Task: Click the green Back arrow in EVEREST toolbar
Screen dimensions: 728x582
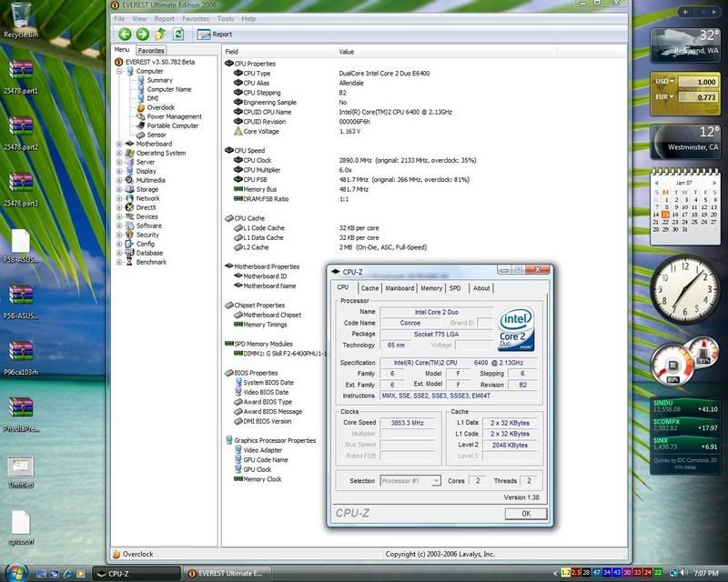Action: click(x=125, y=34)
